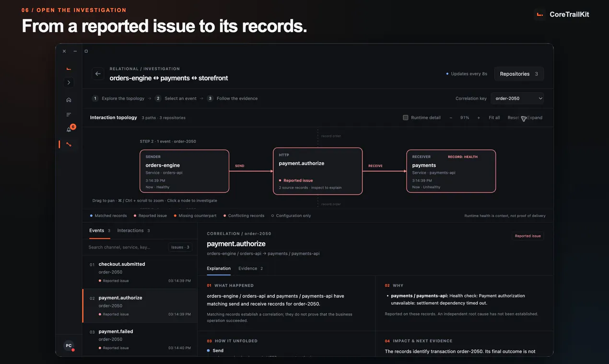Viewport: 609px width, 364px height.
Task: Switch to the Interactions tab
Action: [x=134, y=231]
